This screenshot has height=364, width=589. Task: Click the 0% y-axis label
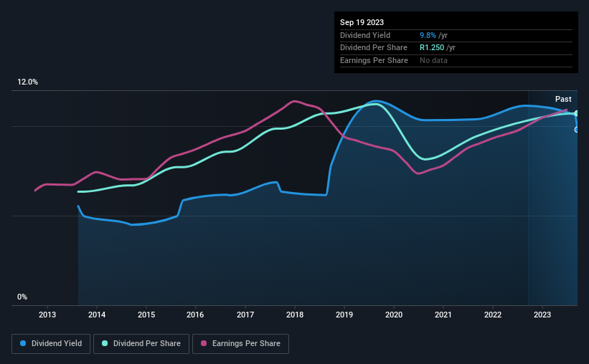(22, 297)
